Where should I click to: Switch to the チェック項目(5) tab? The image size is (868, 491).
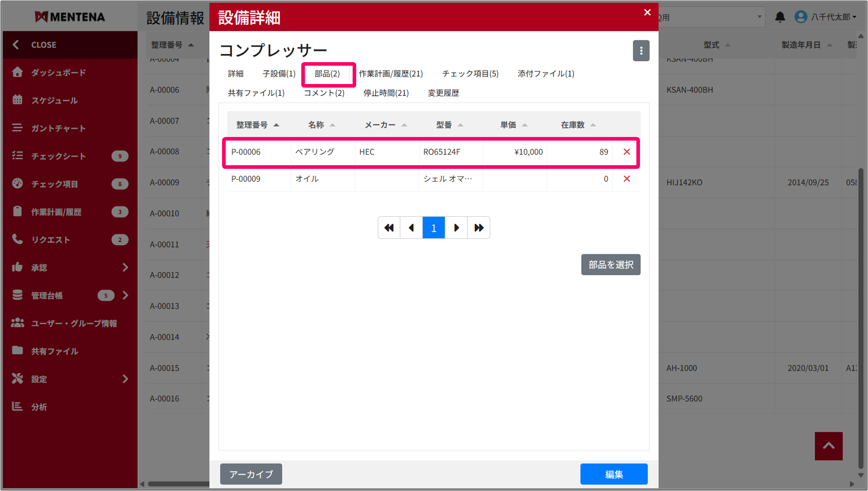[x=470, y=74]
